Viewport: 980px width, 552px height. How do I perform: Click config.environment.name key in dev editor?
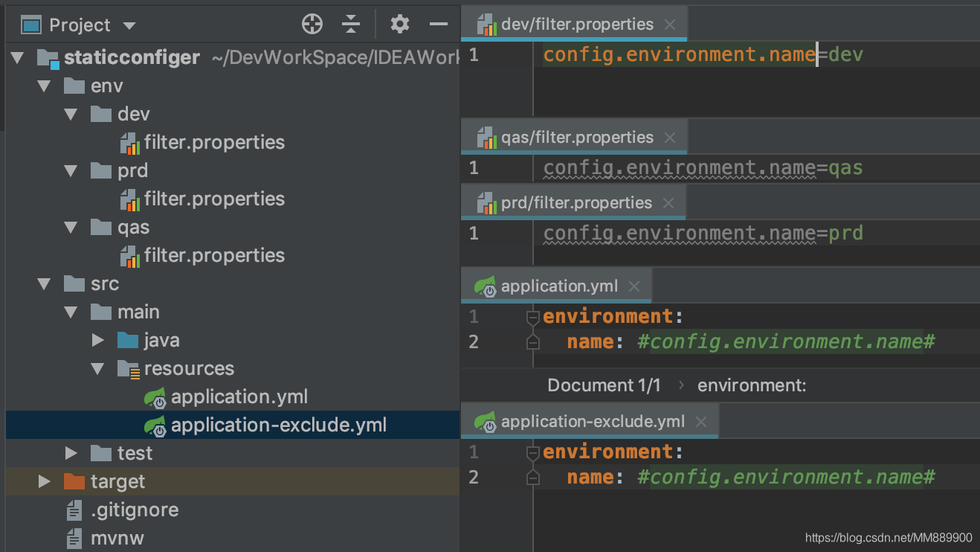[680, 54]
